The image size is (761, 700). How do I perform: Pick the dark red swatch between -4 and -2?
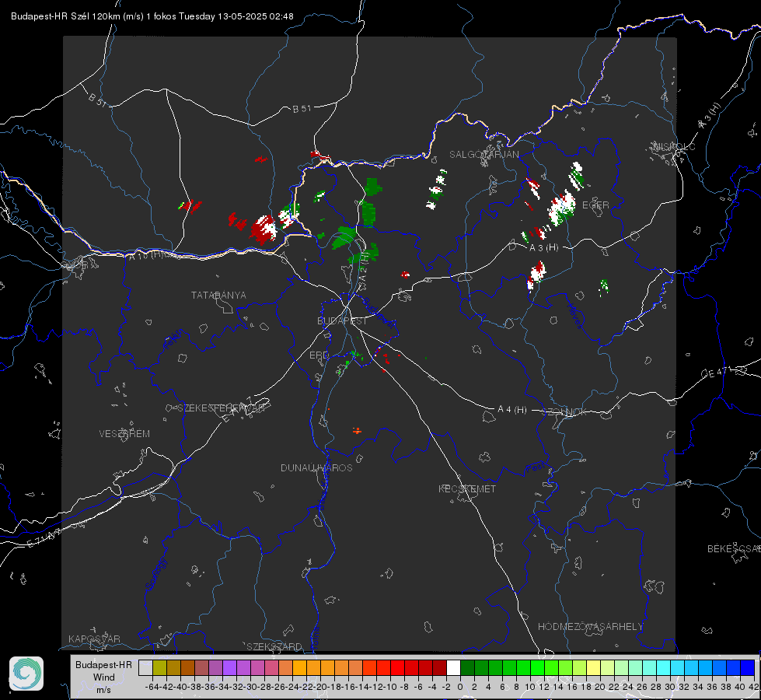click(439, 667)
